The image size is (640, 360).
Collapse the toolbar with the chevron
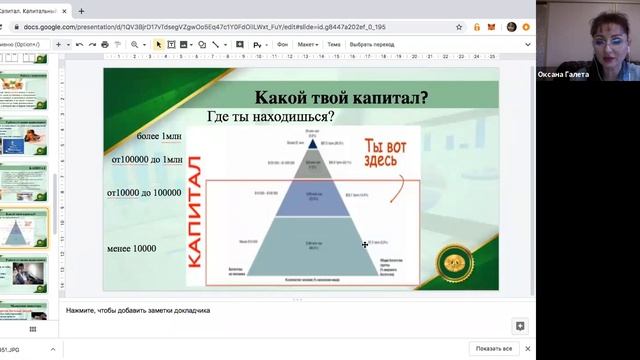(528, 44)
